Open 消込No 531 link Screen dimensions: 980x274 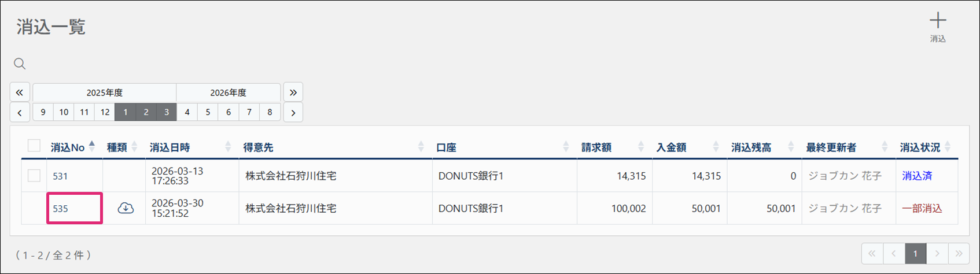click(61, 176)
